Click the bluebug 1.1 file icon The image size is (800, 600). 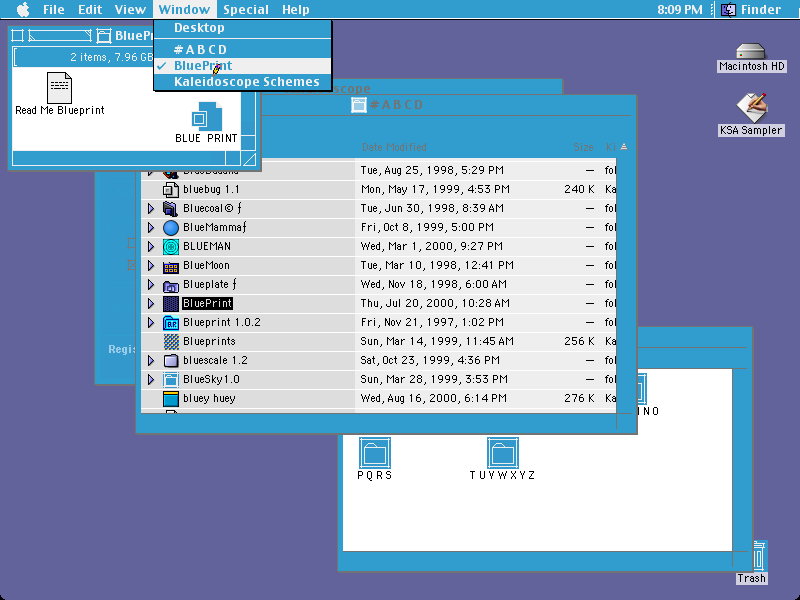click(170, 189)
